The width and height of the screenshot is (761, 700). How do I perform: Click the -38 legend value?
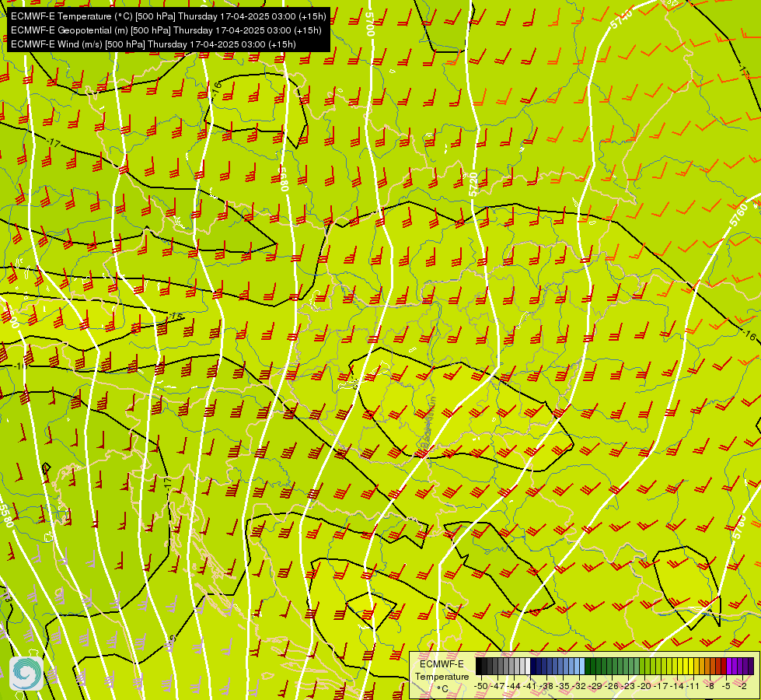pos(546,686)
